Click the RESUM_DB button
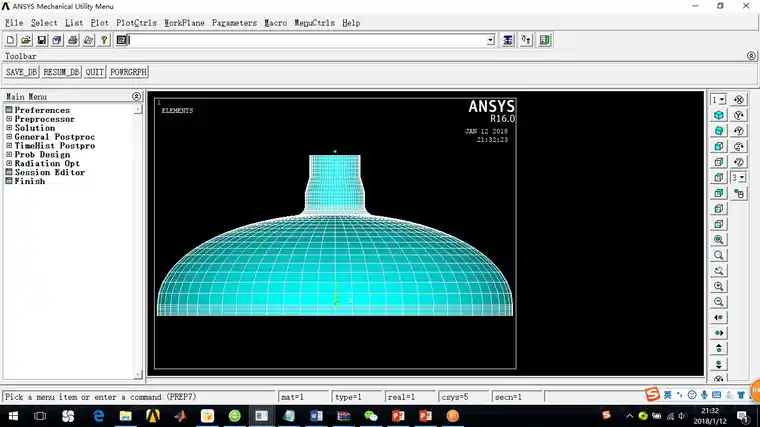Image resolution: width=760 pixels, height=427 pixels. pos(61,72)
